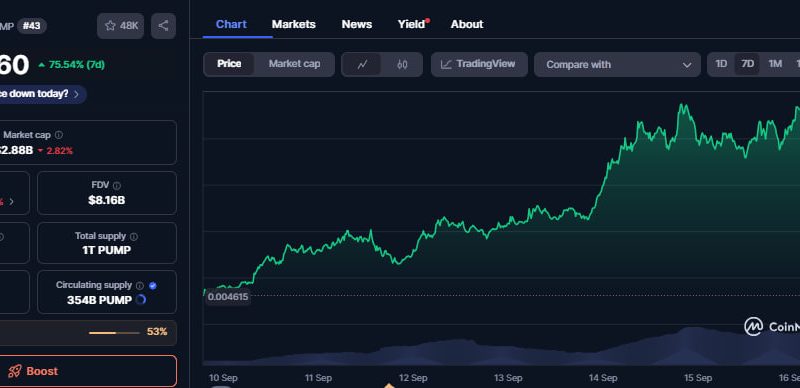Switch to the Markets tab
This screenshot has height=388, width=800.
click(293, 24)
